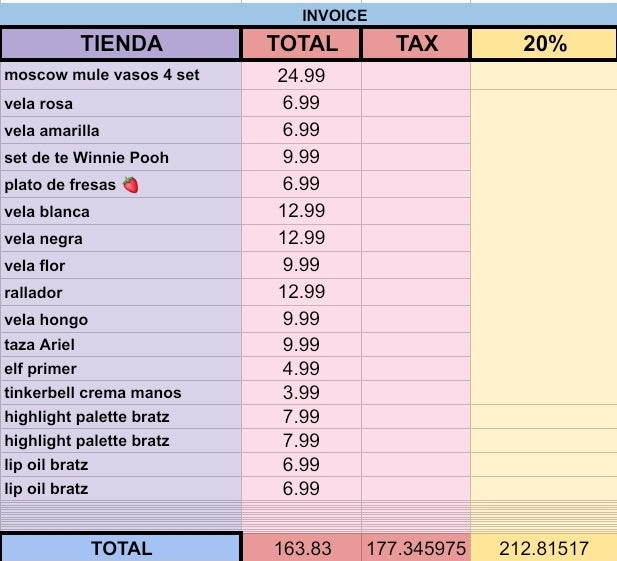The image size is (617, 561).
Task: Select the 212.81517 final total cell
Action: [x=544, y=548]
